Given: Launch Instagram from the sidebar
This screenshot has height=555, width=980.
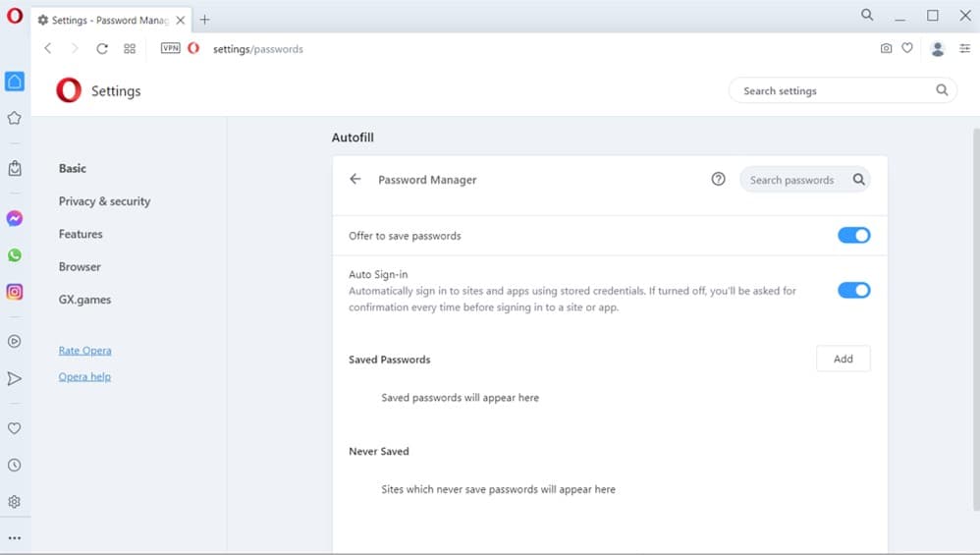Looking at the screenshot, I should (x=15, y=292).
